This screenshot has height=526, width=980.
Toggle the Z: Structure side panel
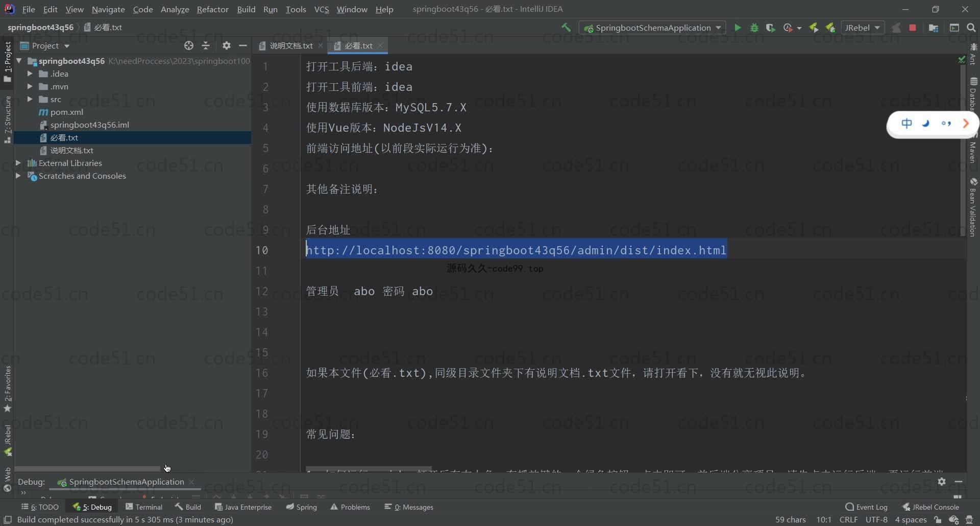point(7,119)
